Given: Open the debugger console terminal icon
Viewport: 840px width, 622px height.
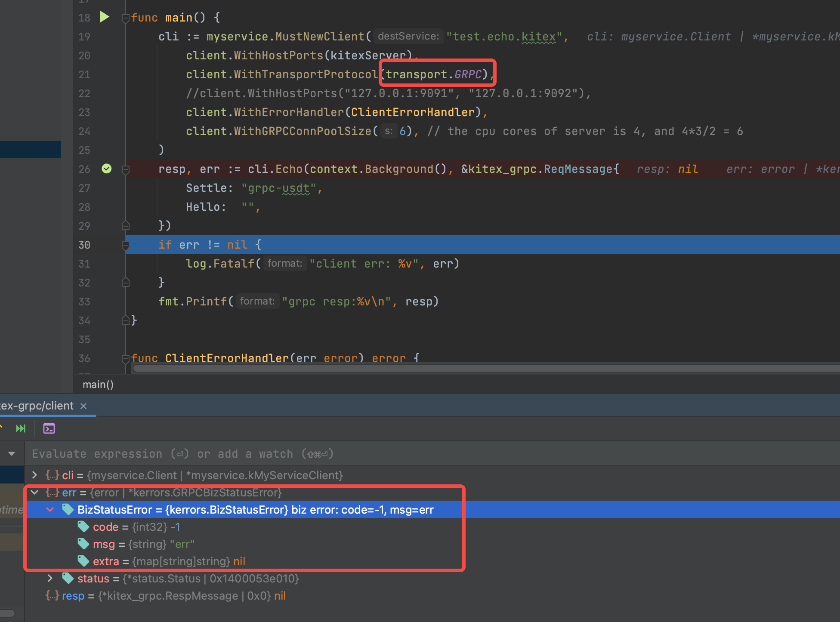Looking at the screenshot, I should tap(49, 428).
